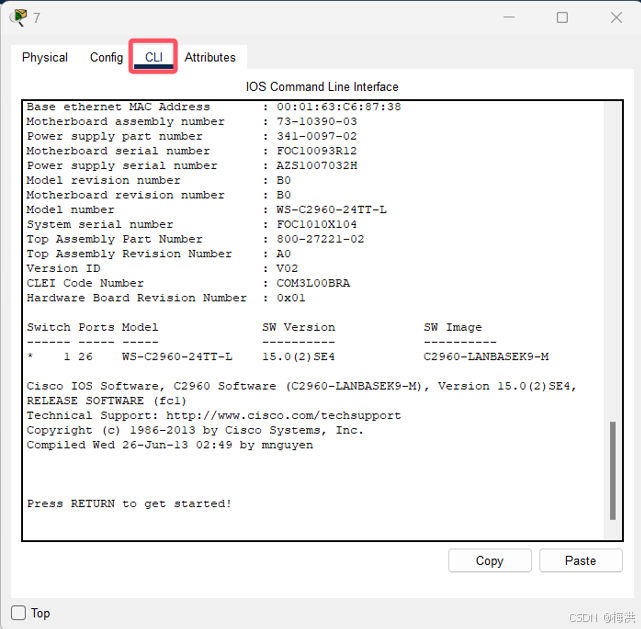This screenshot has height=629, width=641.
Task: Click the C2960-LANBASEK9-M image value in table
Action: [486, 357]
